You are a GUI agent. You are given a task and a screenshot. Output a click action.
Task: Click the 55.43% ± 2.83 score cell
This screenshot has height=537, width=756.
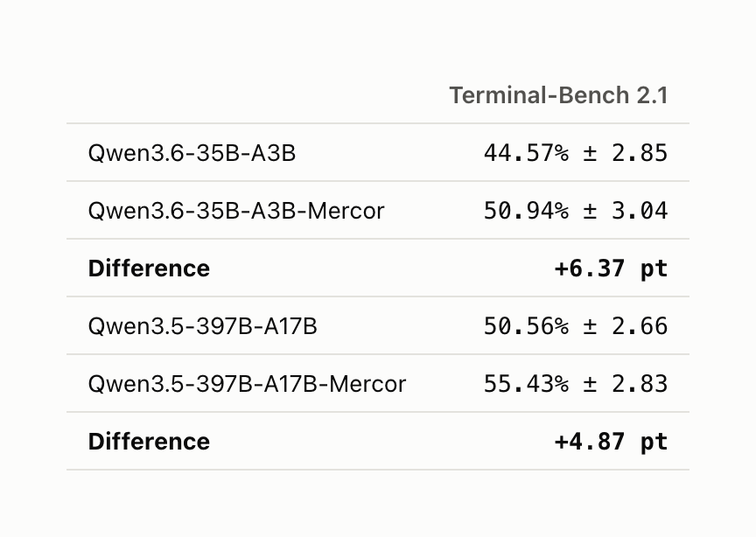click(576, 384)
